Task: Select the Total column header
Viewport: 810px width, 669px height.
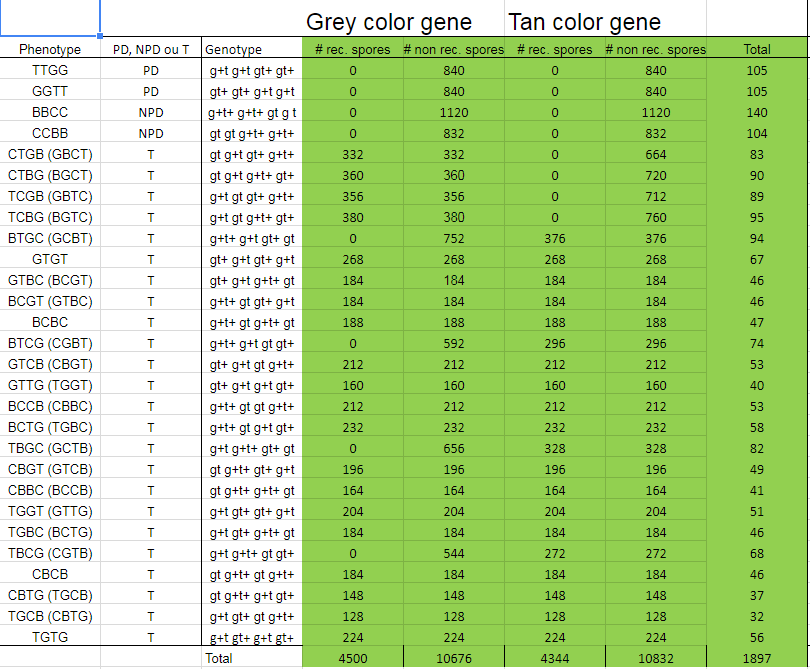Action: pos(757,49)
